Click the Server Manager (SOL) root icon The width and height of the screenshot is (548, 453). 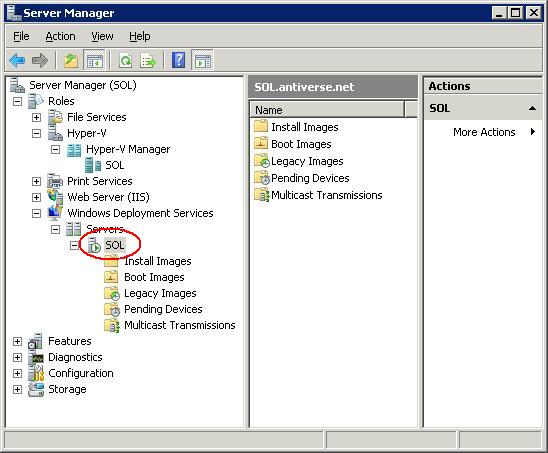[17, 85]
